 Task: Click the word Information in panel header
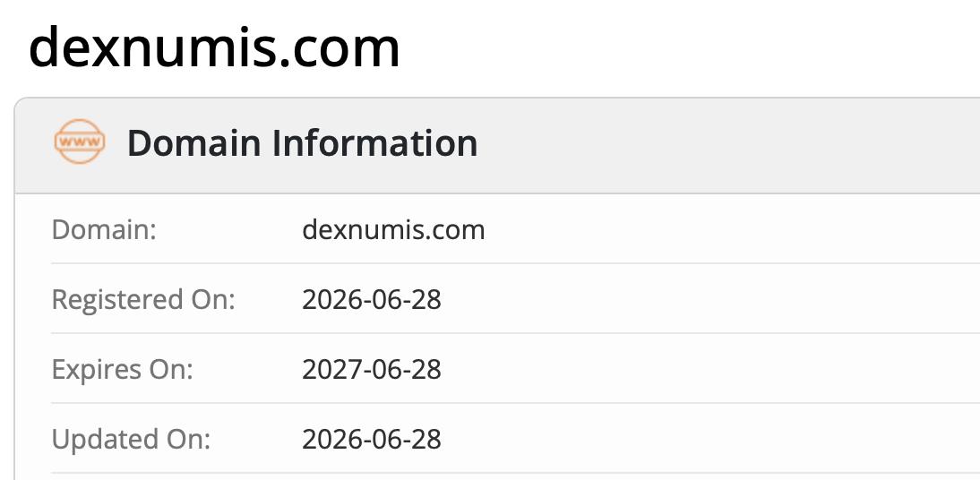pyautogui.click(x=374, y=142)
